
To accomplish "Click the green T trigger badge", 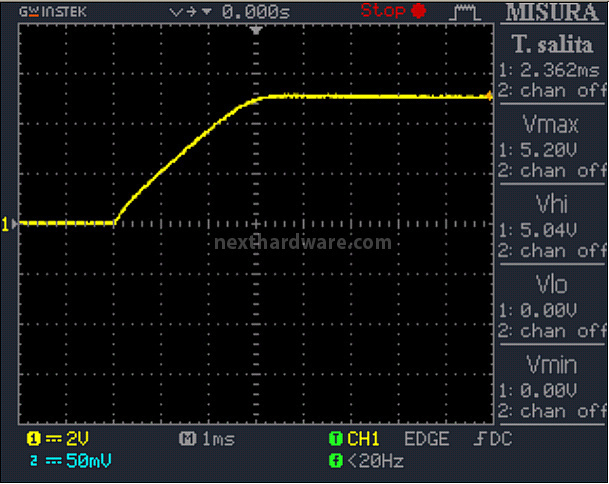I will point(336,439).
